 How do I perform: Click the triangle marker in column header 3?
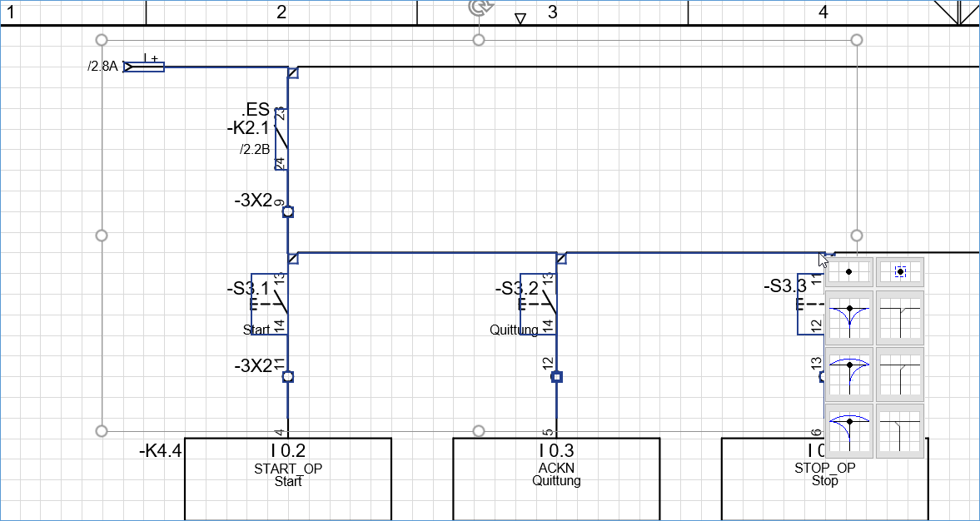pos(520,18)
